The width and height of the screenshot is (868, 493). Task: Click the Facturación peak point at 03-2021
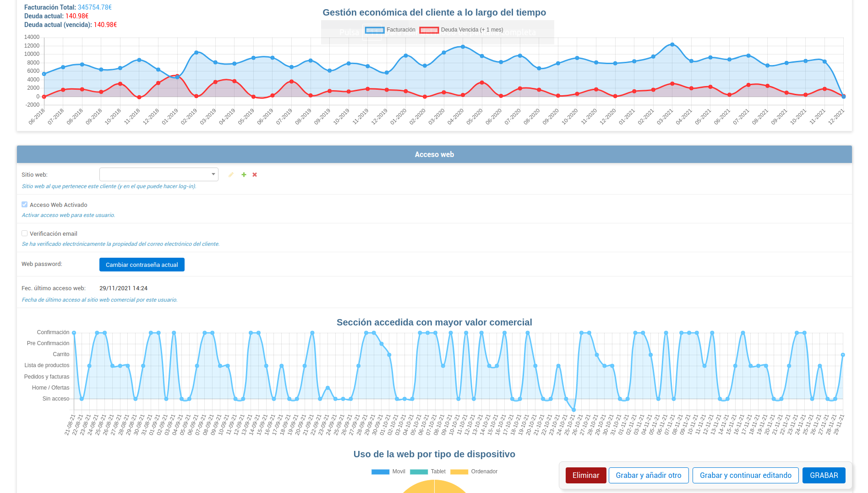pos(672,44)
